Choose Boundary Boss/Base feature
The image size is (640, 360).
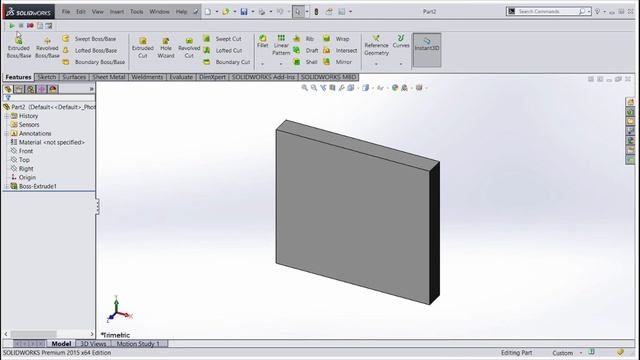pos(94,62)
